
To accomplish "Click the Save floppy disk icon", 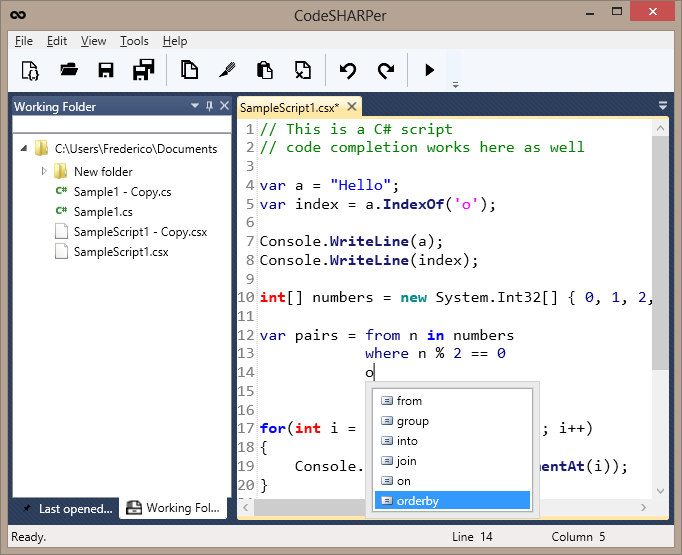I will [106, 70].
